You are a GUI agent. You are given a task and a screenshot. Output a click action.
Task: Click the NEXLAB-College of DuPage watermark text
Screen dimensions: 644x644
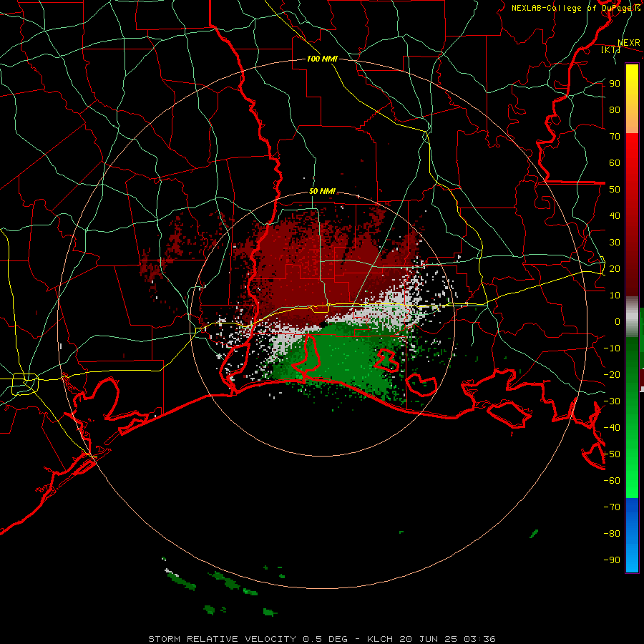(x=575, y=8)
